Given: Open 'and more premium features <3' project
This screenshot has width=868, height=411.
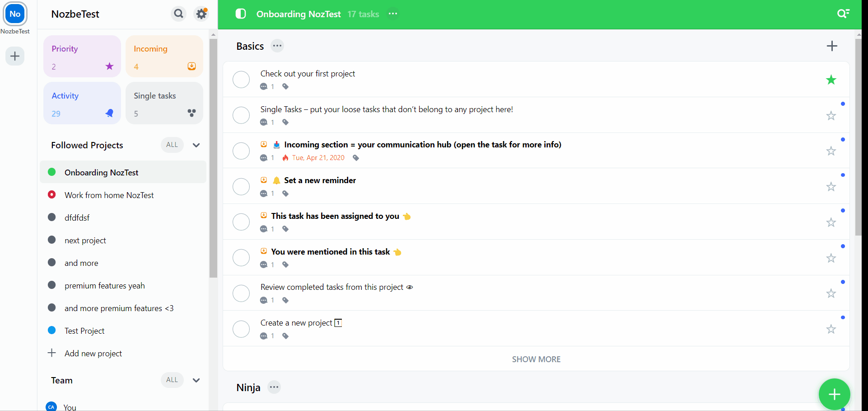Looking at the screenshot, I should click(123, 308).
